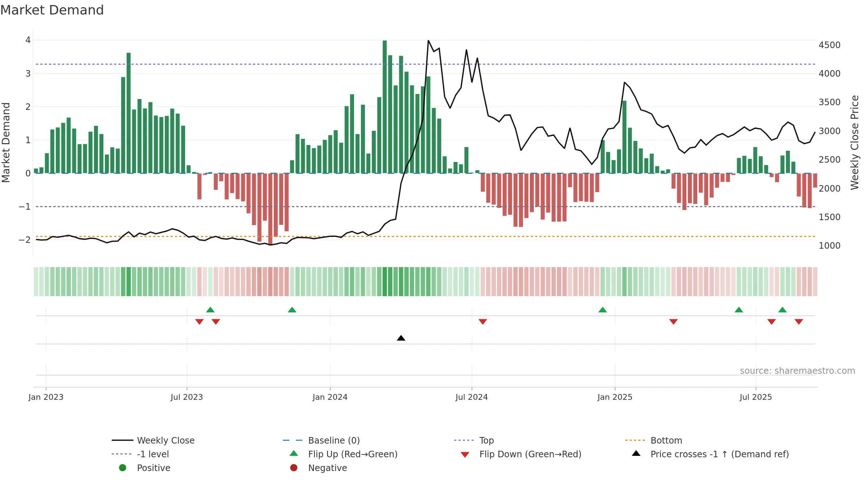Screen dimensions: 868x488
Task: Click the Baseline (0) legend entry
Action: (321, 440)
